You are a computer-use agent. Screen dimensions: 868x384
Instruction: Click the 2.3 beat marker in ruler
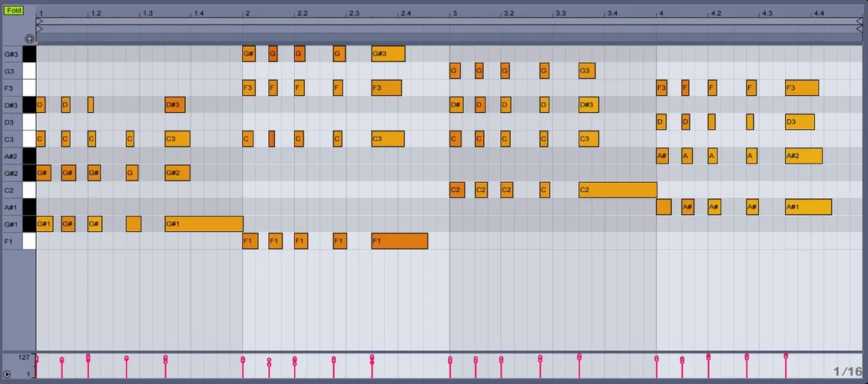click(354, 13)
